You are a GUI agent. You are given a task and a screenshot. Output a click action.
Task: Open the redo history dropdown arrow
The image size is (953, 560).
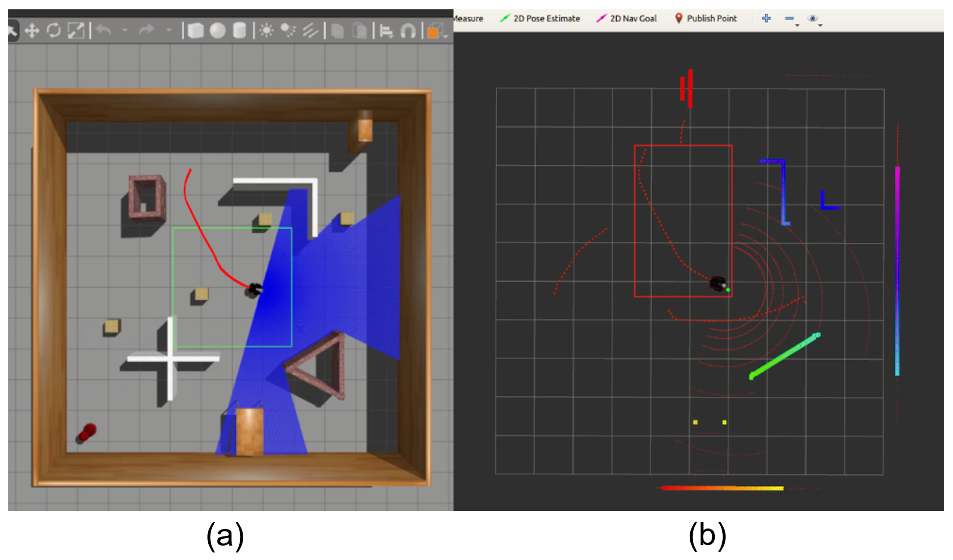[x=169, y=30]
